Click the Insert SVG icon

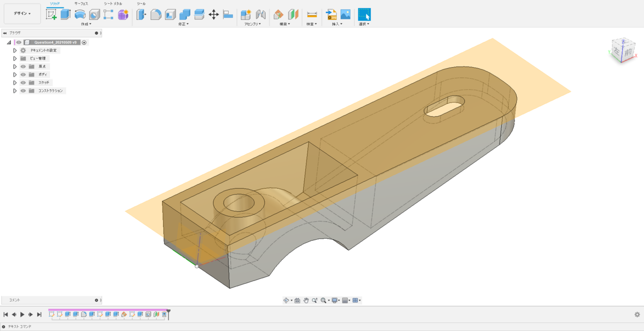tap(331, 15)
